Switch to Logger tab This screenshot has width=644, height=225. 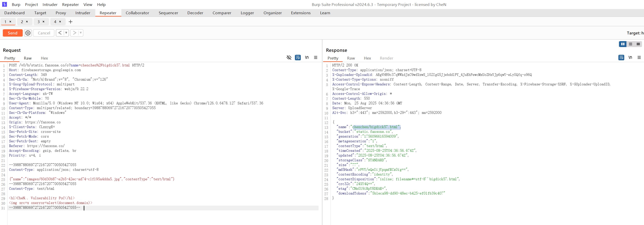(x=247, y=13)
